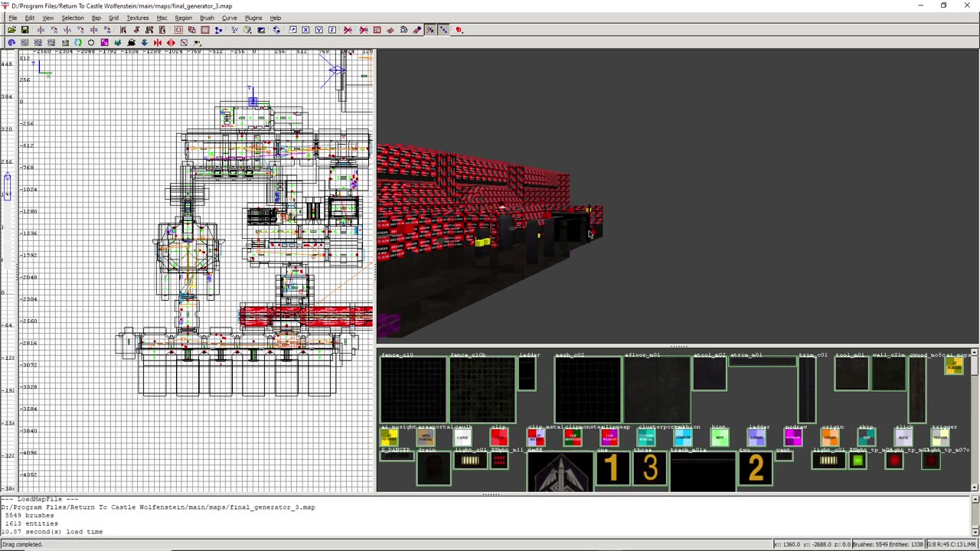Image resolution: width=980 pixels, height=551 pixels.
Task: Select the green light_tp_m06 texture
Action: pos(857,461)
